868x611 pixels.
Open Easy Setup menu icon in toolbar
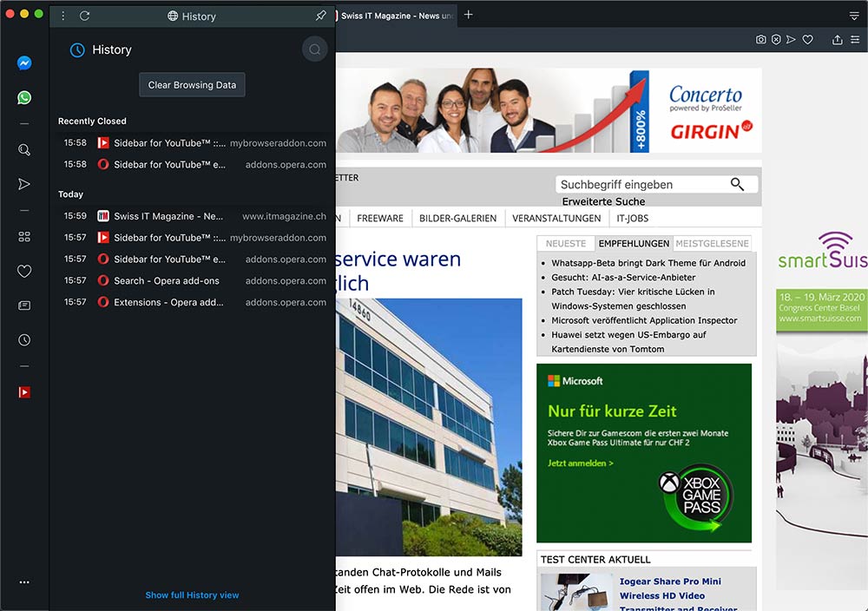855,39
